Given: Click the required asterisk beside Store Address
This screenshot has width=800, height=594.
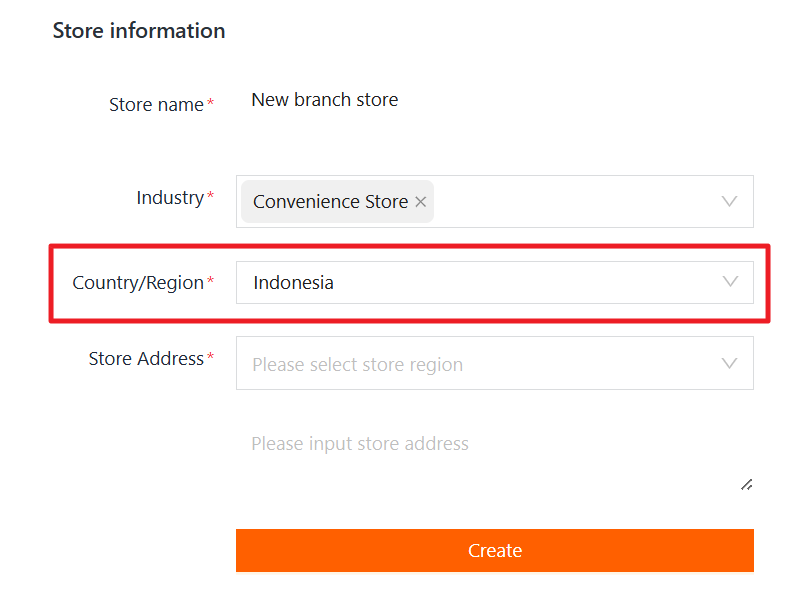Looking at the screenshot, I should pos(210,358).
